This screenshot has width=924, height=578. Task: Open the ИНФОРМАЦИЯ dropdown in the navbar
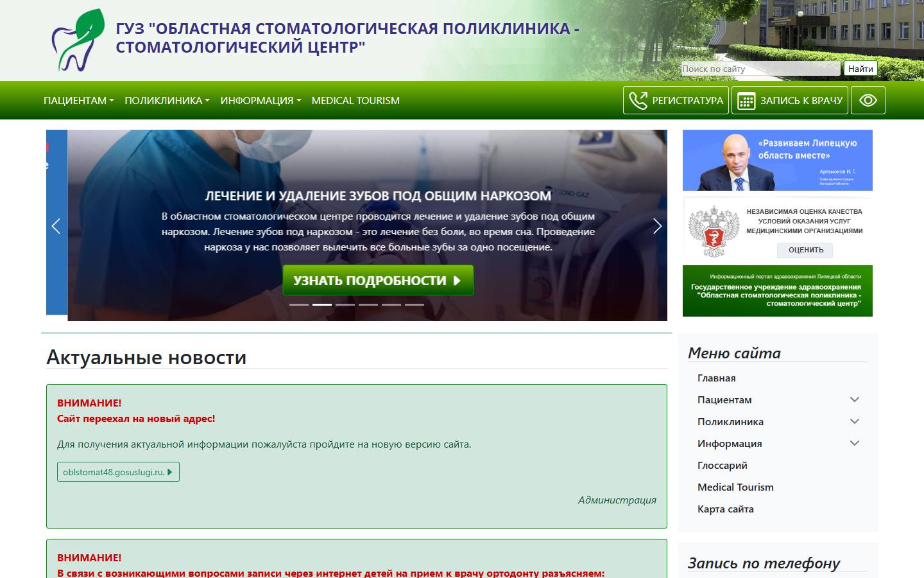261,100
